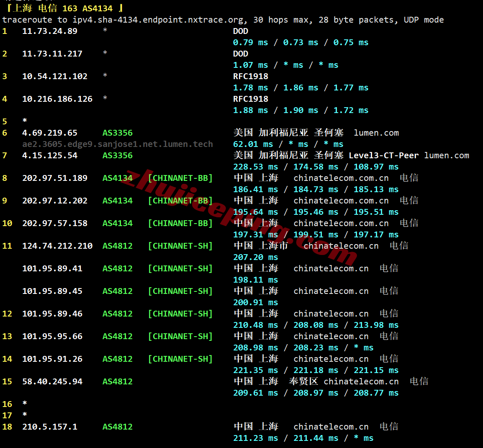Click the CHINANET-SH tag on hop 12
This screenshot has width=483, height=448.
[x=180, y=314]
